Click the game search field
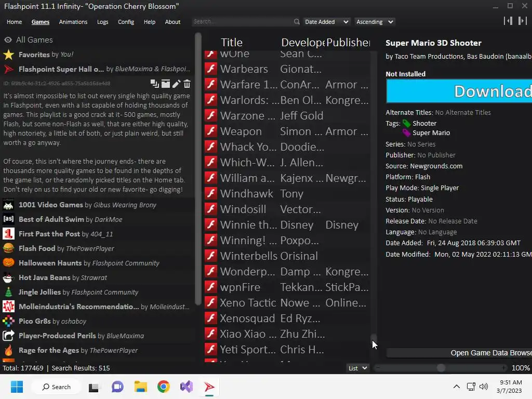Screen dimensions: 532x399 [x=242, y=21]
